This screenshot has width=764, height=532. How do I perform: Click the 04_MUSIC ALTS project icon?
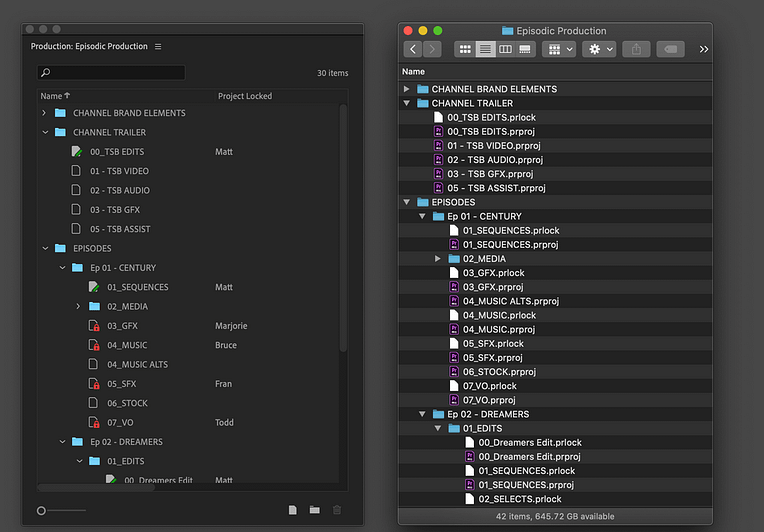pos(93,364)
